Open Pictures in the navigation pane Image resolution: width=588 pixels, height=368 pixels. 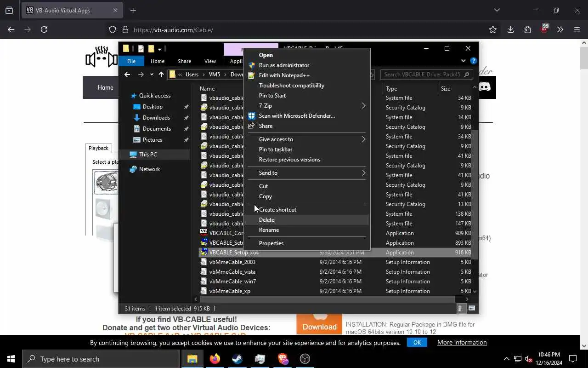[152, 140]
